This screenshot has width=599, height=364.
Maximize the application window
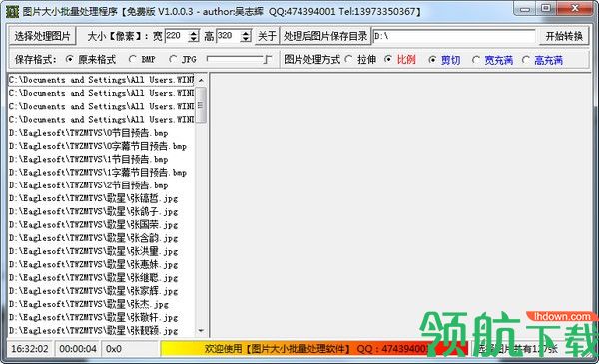click(x=546, y=9)
